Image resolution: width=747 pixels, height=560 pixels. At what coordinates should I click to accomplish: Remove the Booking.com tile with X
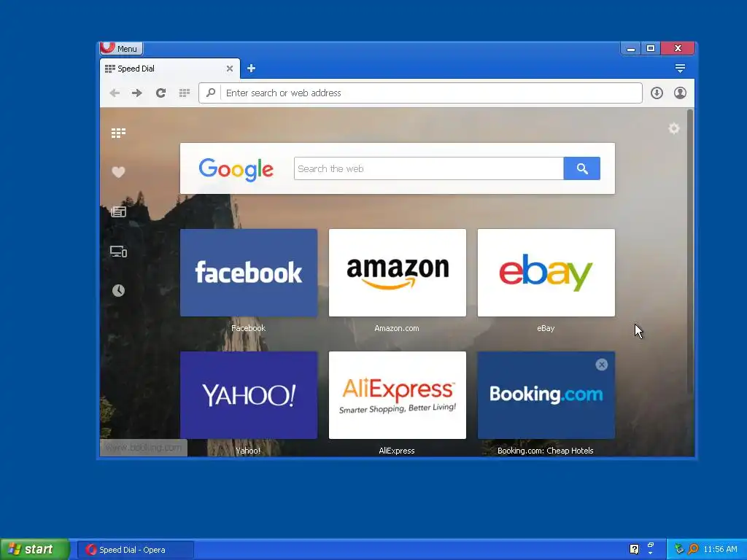(x=601, y=365)
